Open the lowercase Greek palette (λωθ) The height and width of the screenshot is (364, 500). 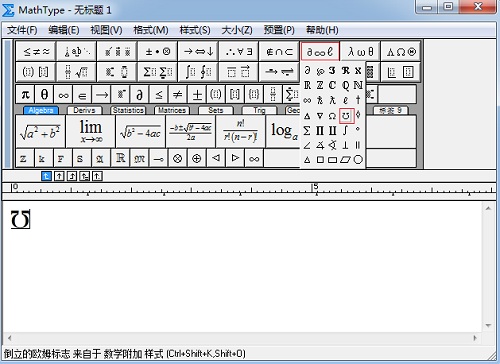click(x=360, y=51)
